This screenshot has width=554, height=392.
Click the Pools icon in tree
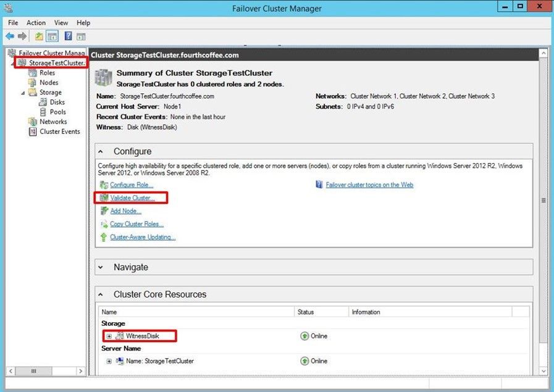point(43,112)
